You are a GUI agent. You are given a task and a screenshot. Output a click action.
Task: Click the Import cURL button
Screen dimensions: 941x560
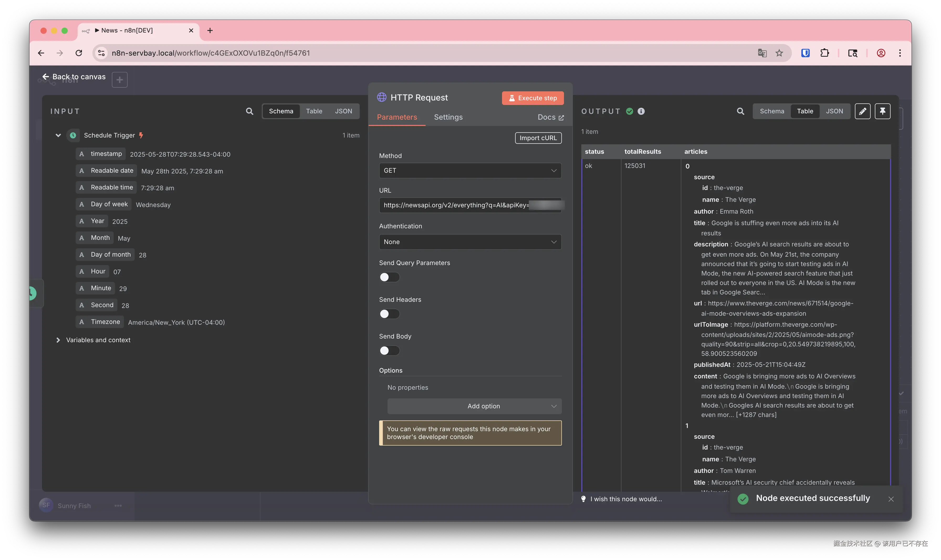[538, 138]
